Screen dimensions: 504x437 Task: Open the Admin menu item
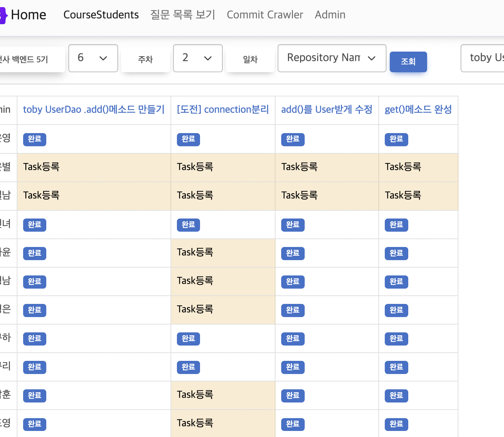(x=330, y=15)
